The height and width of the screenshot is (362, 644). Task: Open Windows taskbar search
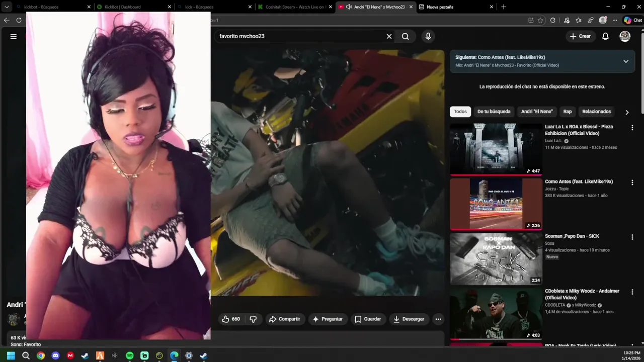26,355
